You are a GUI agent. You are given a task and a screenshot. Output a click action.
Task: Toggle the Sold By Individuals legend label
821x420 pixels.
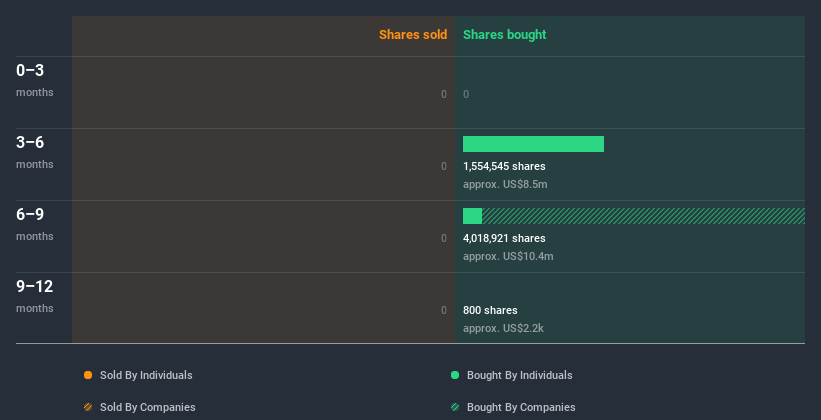pyautogui.click(x=146, y=375)
